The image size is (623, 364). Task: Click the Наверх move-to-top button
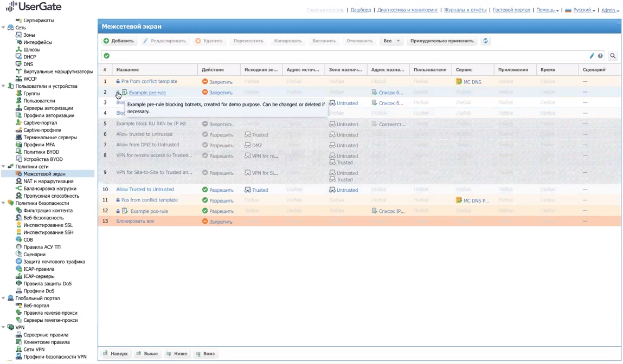[115, 354]
